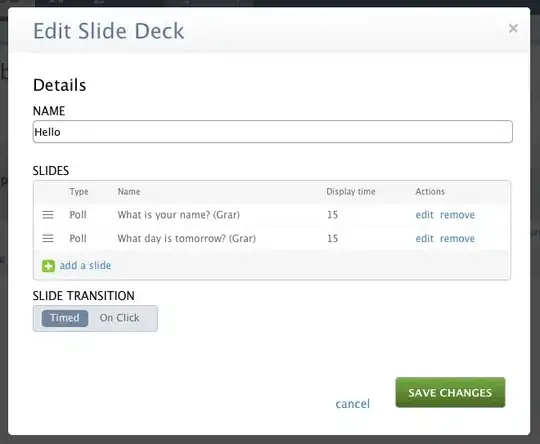Click drag handle for 'What day is tomorrow?' slide
540x444 pixels.
(x=48, y=238)
